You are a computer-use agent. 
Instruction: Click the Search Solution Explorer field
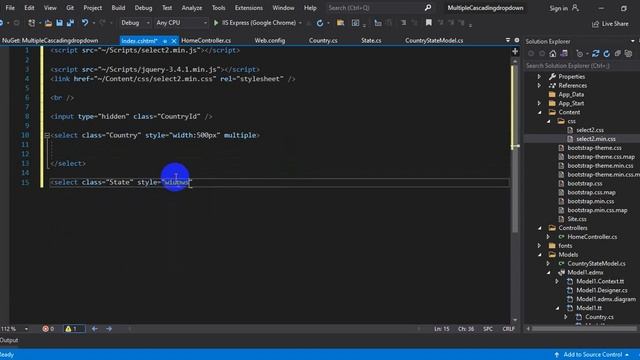pyautogui.click(x=581, y=65)
